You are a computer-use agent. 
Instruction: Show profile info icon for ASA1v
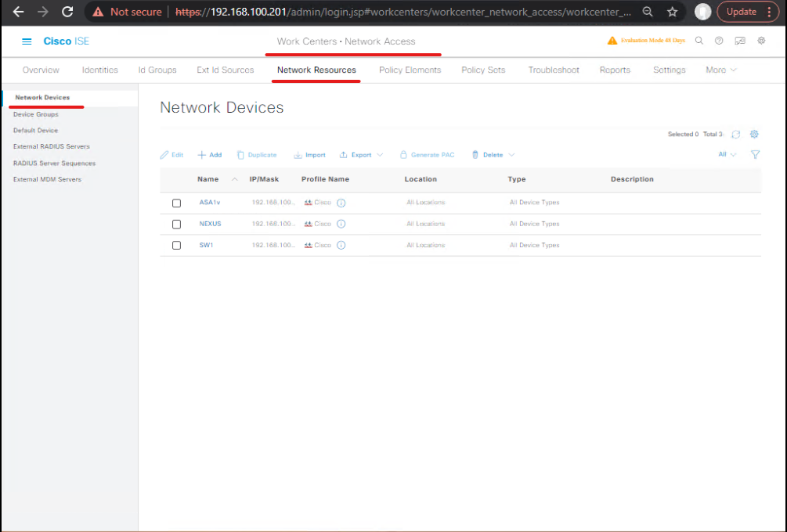coord(341,203)
